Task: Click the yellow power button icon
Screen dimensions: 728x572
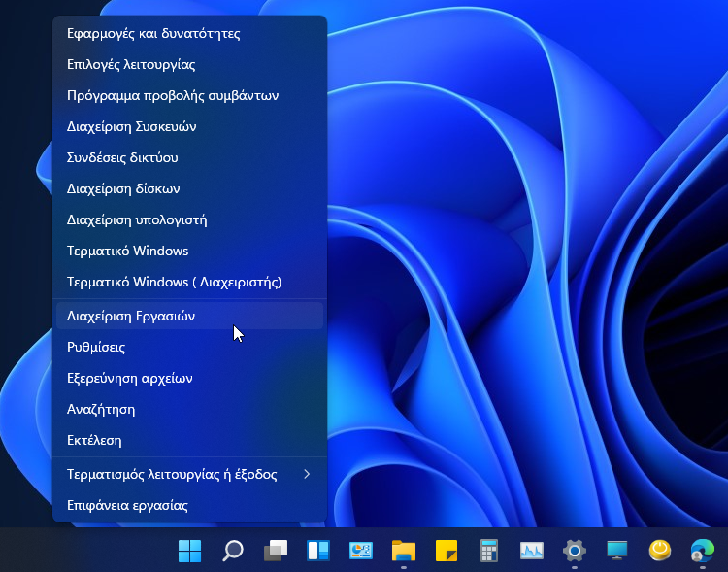Action: [x=660, y=551]
